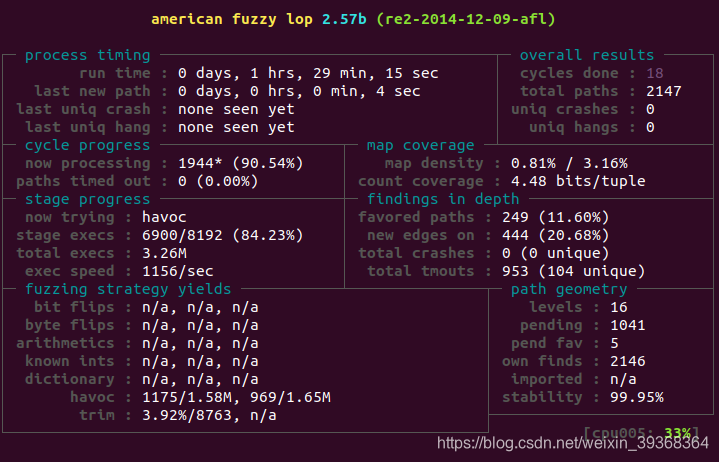Image resolution: width=719 pixels, height=462 pixels.
Task: Click the levels value 16
Action: coord(619,308)
